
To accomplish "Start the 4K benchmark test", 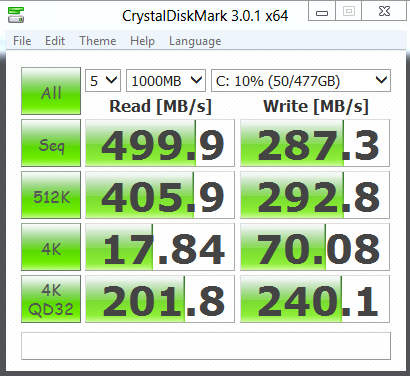I will tap(51, 247).
